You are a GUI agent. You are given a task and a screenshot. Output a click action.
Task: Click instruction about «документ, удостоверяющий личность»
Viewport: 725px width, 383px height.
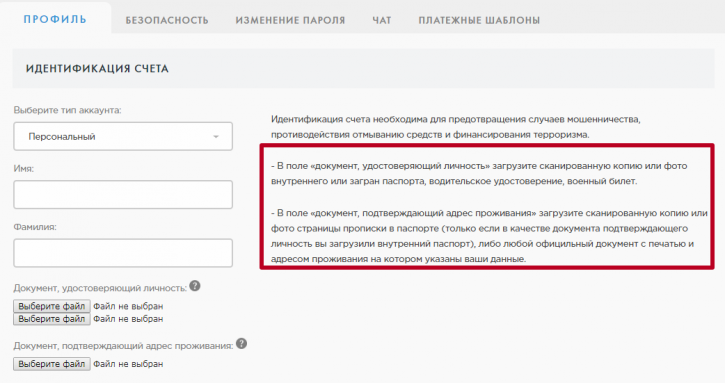(479, 173)
